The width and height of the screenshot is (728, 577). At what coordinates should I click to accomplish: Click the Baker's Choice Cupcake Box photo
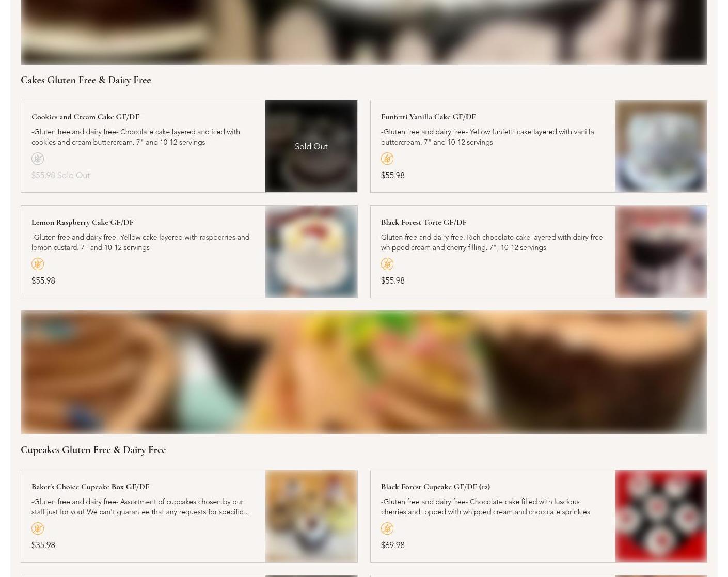click(311, 516)
